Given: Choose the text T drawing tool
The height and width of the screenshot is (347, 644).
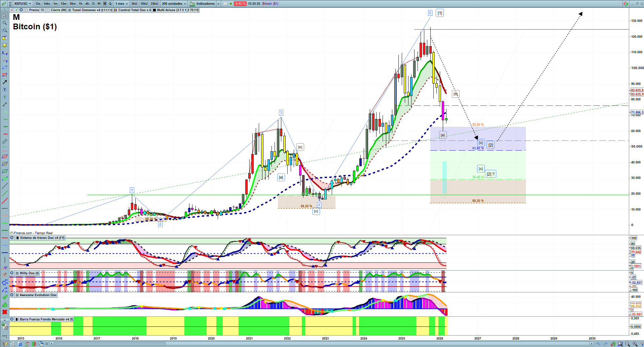Looking at the screenshot, I should [5, 90].
